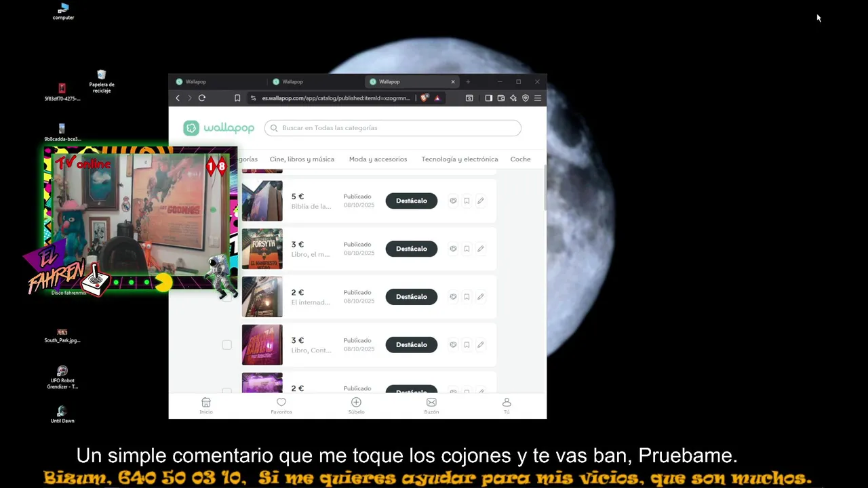Mark the Libro, Cont... item as sold

click(x=453, y=344)
